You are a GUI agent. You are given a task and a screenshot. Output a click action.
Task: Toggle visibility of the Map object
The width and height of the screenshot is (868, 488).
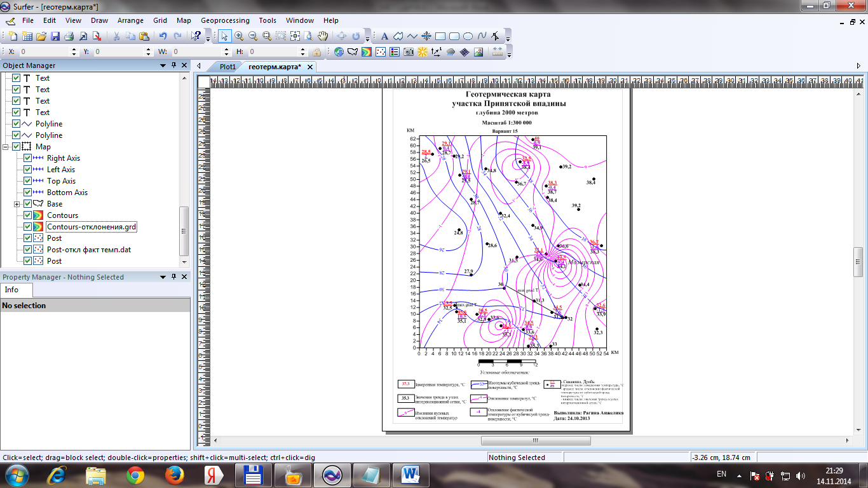[x=17, y=147]
